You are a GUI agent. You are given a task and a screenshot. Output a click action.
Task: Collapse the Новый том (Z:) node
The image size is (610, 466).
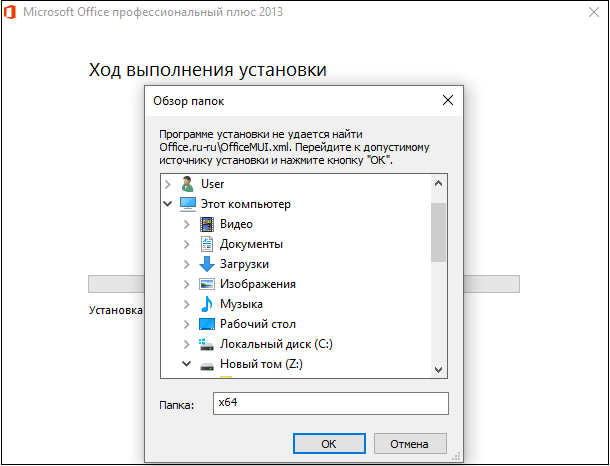click(x=187, y=364)
